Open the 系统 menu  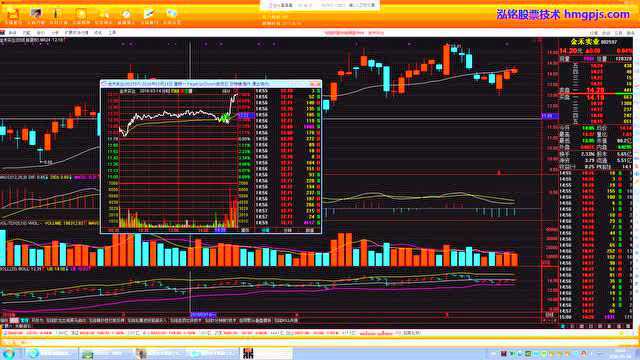pyautogui.click(x=13, y=33)
